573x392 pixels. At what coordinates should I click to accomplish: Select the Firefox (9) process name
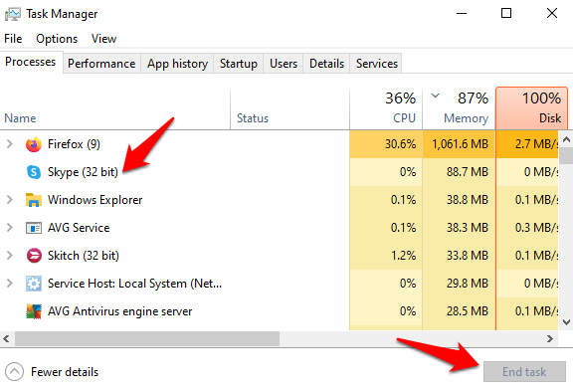(x=74, y=144)
